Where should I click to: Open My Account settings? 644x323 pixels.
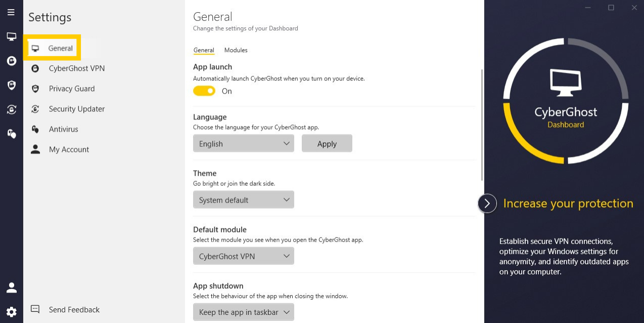[69, 149]
